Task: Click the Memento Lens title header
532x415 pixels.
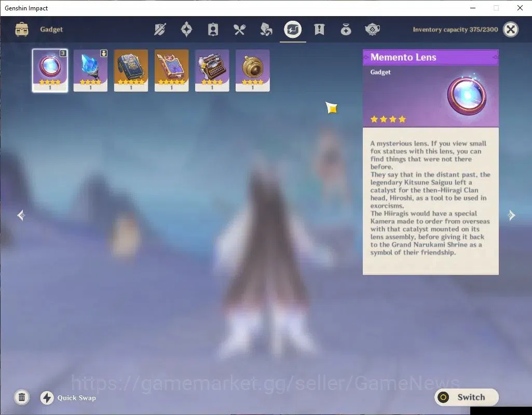Action: tap(431, 57)
